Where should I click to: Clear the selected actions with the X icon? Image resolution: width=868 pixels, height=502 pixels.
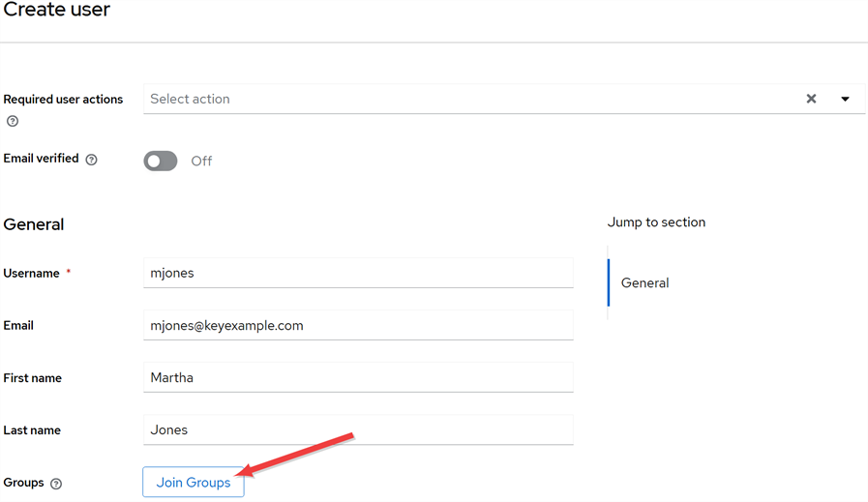point(811,99)
